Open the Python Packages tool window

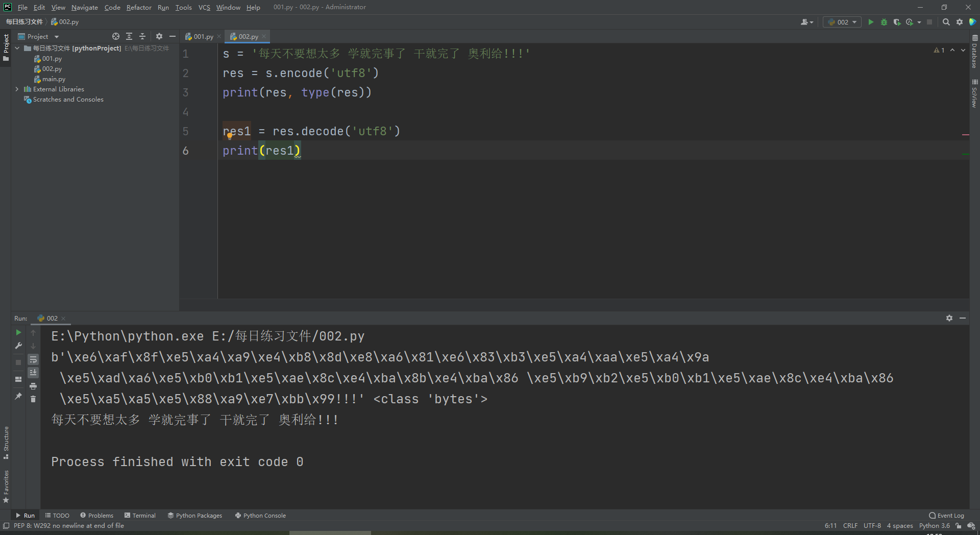coord(195,516)
